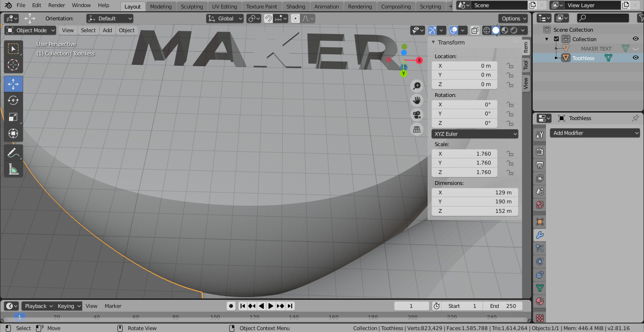Toggle snapping magnet button
This screenshot has width=644, height=332.
(x=268, y=18)
